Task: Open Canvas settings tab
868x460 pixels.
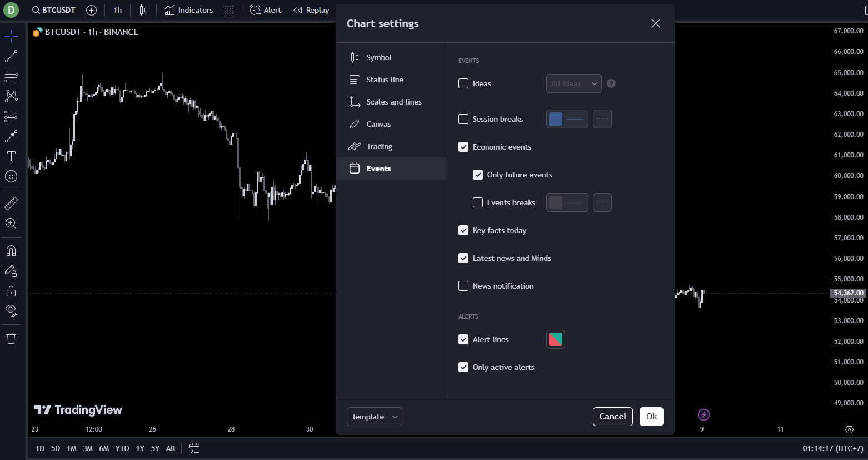Action: [391, 124]
